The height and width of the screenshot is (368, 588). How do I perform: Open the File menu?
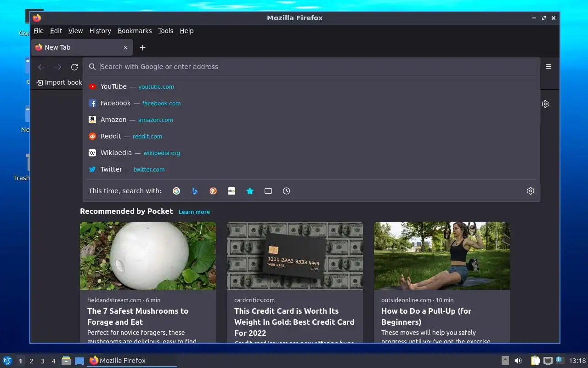coord(39,31)
